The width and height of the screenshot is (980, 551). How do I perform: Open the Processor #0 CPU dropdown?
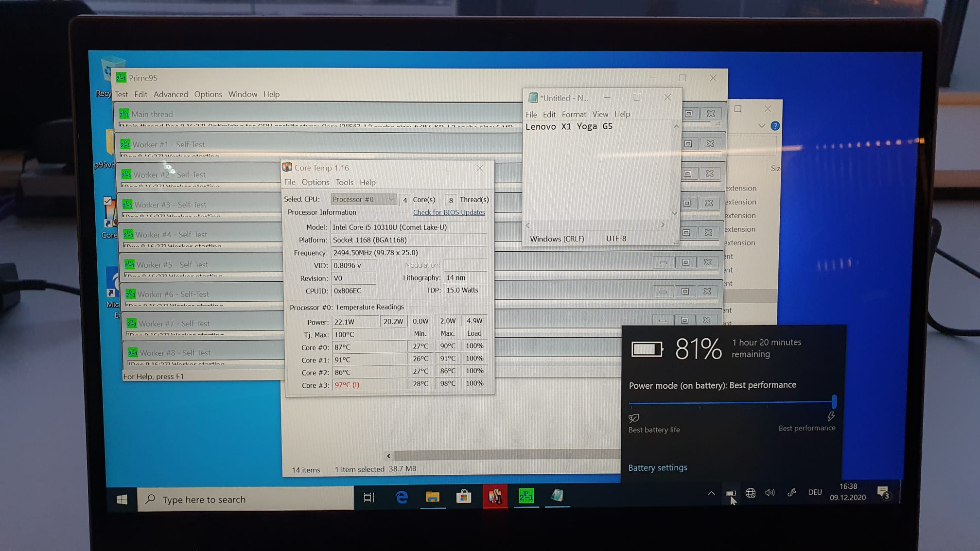tap(363, 199)
